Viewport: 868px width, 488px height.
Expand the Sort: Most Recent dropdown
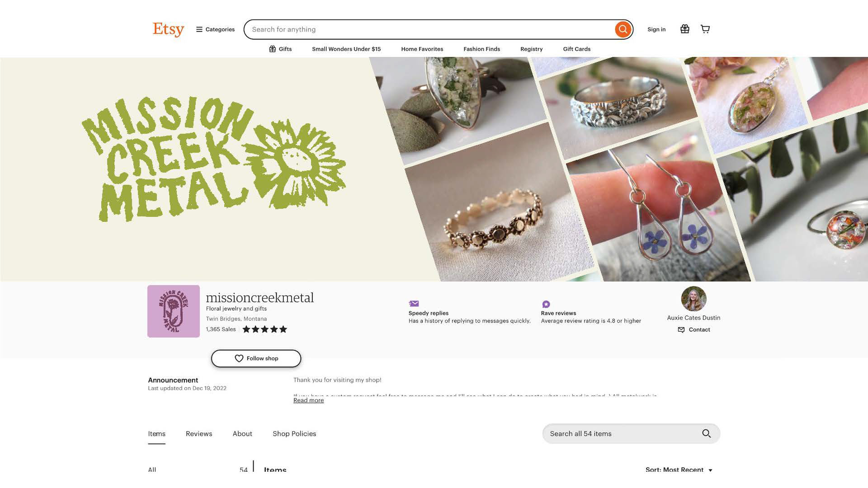(x=679, y=470)
